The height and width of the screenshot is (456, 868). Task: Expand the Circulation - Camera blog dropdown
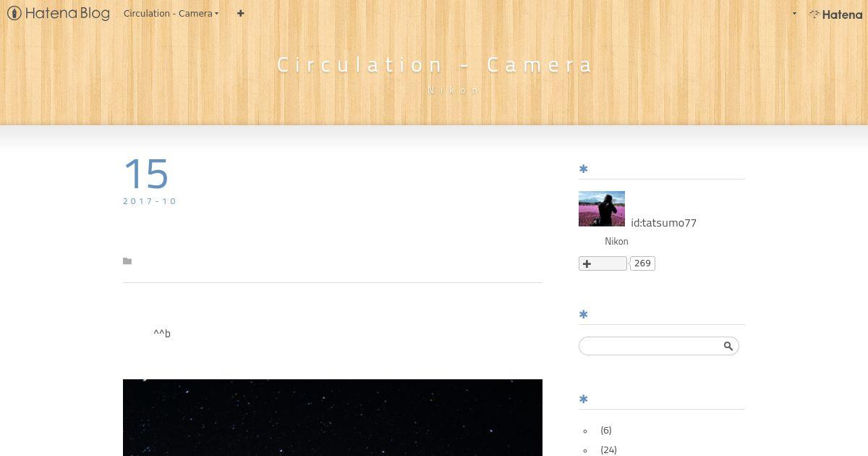point(171,13)
